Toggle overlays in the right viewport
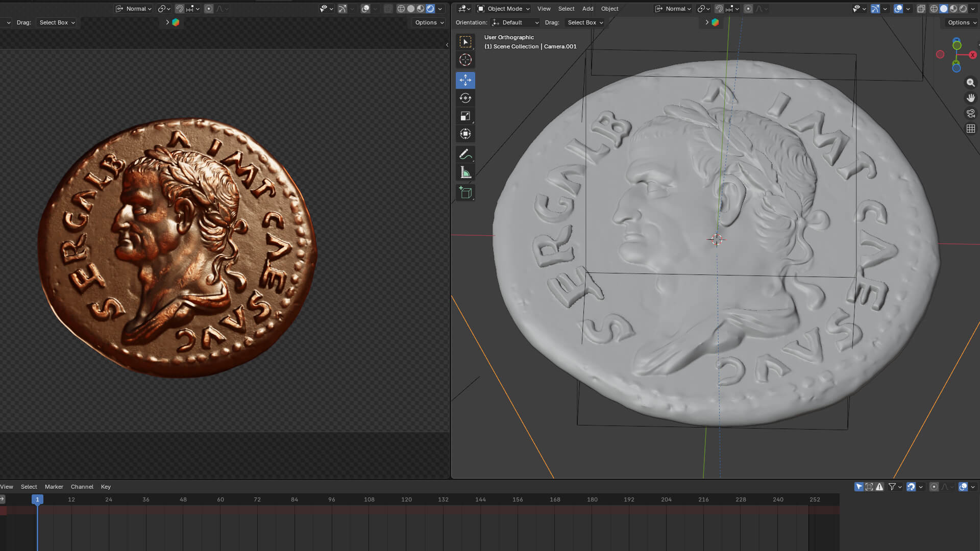The height and width of the screenshot is (551, 980). (x=898, y=9)
